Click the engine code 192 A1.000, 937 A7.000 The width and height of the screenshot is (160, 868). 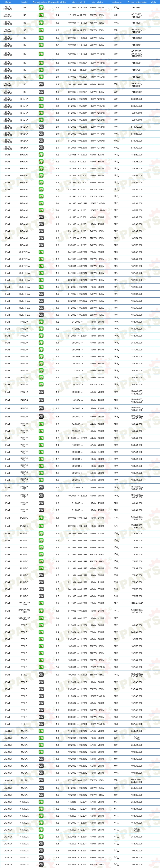[x=137, y=675]
